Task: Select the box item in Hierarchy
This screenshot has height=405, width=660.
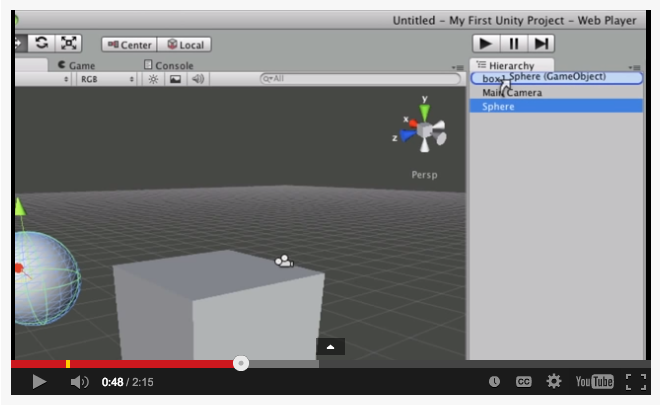Action: pyautogui.click(x=556, y=78)
